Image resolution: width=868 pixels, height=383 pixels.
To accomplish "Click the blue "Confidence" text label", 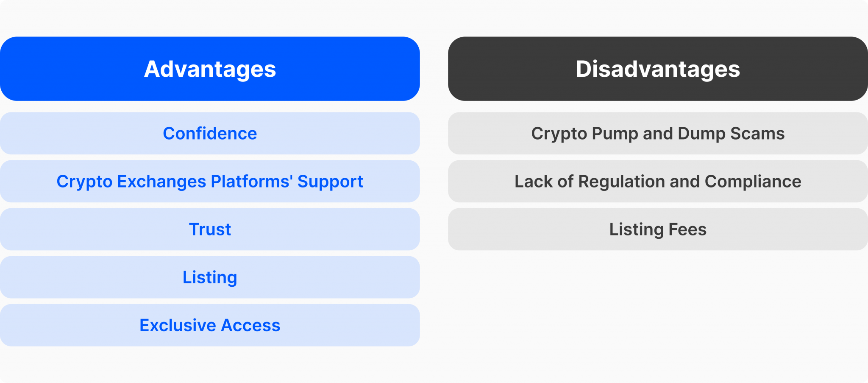I will click(210, 134).
